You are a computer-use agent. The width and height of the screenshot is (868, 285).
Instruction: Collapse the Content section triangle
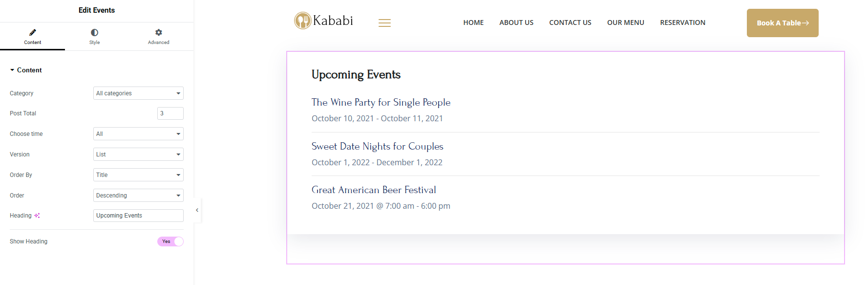[x=12, y=70]
